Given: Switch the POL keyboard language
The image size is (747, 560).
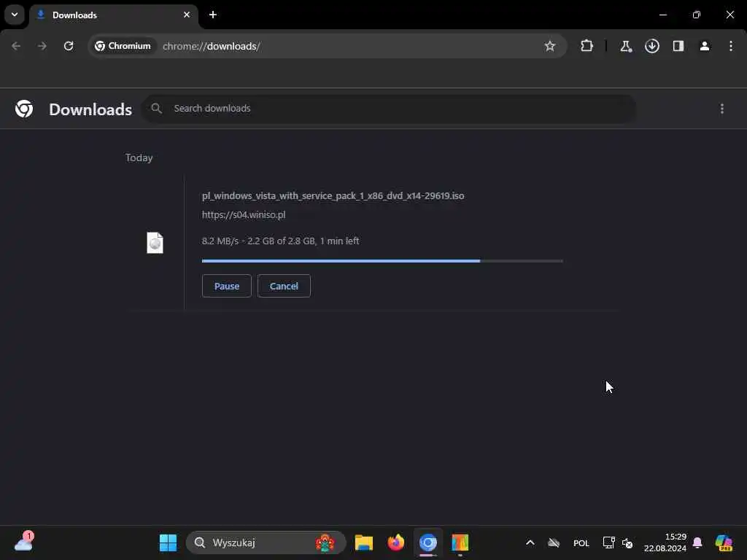Looking at the screenshot, I should pyautogui.click(x=581, y=543).
